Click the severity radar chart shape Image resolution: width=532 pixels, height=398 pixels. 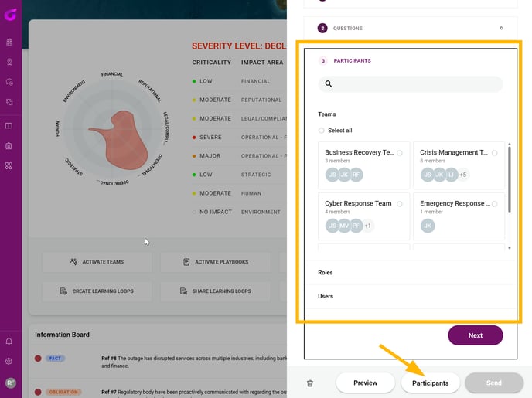(122, 141)
